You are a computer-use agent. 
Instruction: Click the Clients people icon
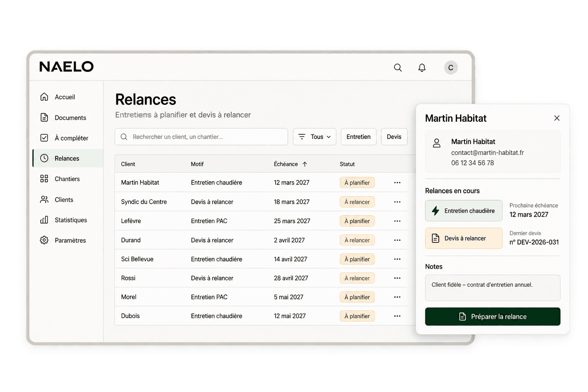pos(44,199)
